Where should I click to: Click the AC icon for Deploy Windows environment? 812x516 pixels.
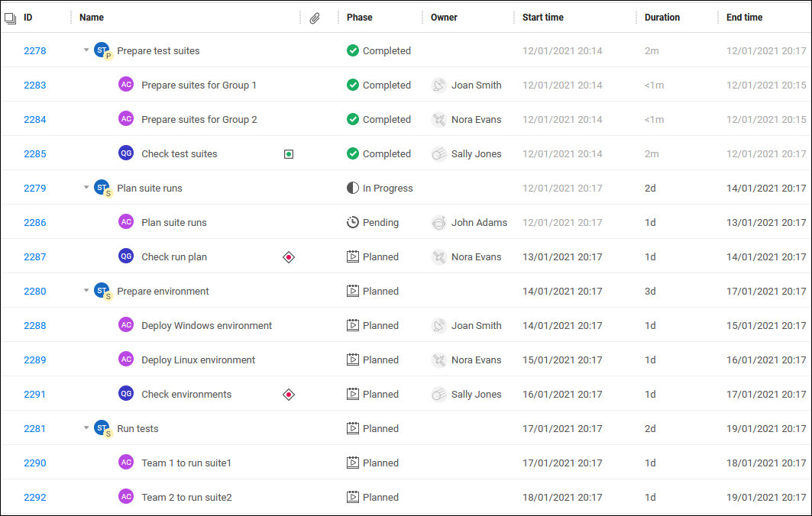(126, 325)
